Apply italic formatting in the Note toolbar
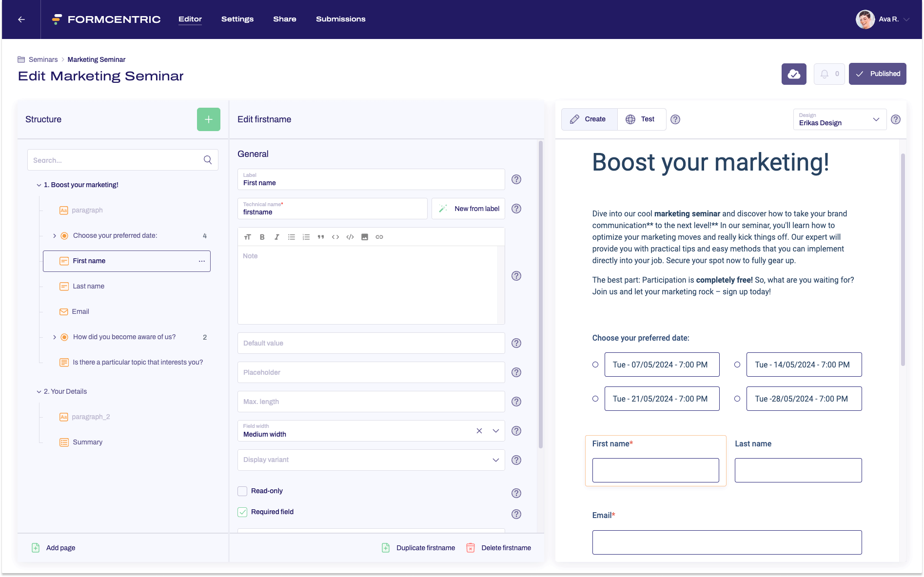This screenshot has height=577, width=924. [277, 237]
